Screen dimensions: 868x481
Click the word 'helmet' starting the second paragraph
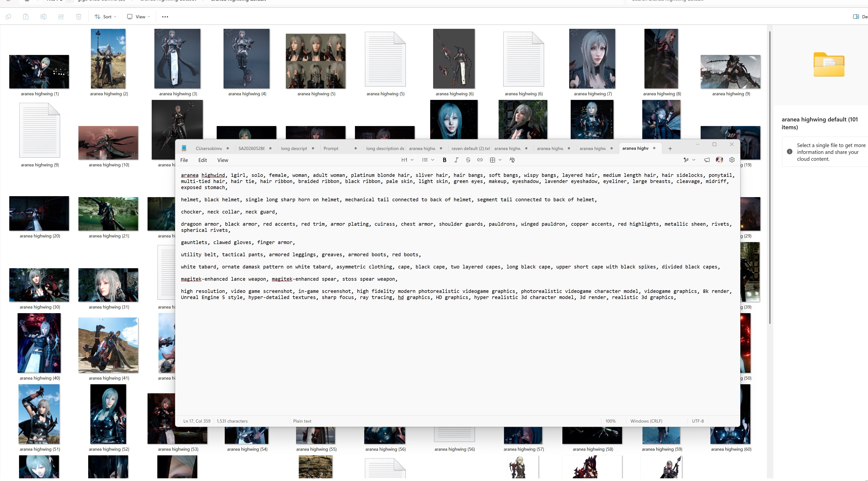pos(190,200)
